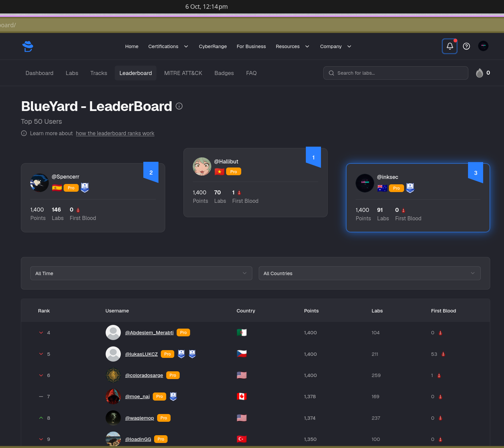The width and height of the screenshot is (504, 448).
Task: Expand the Company menu
Action: tap(335, 46)
